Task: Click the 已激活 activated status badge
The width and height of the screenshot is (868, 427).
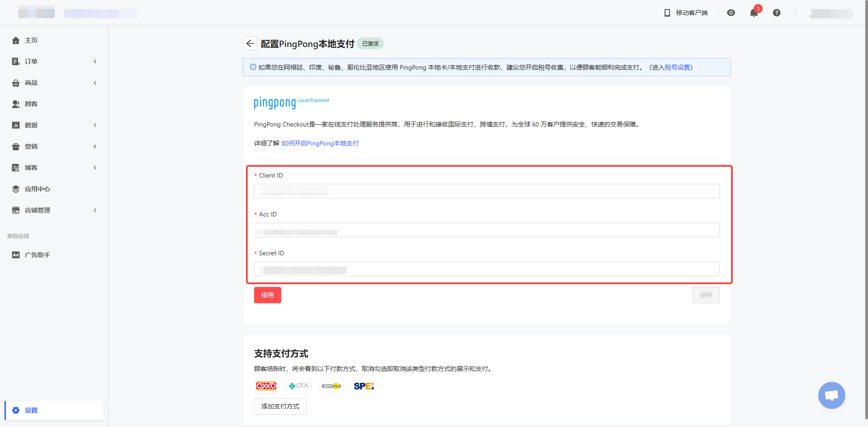Action: 370,43
